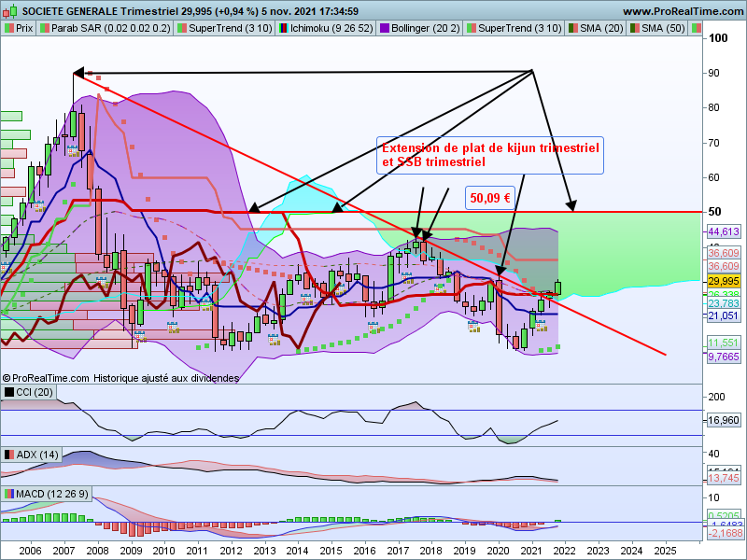
Task: Click the dividend calendar icon in 2007
Action: (x=73, y=151)
